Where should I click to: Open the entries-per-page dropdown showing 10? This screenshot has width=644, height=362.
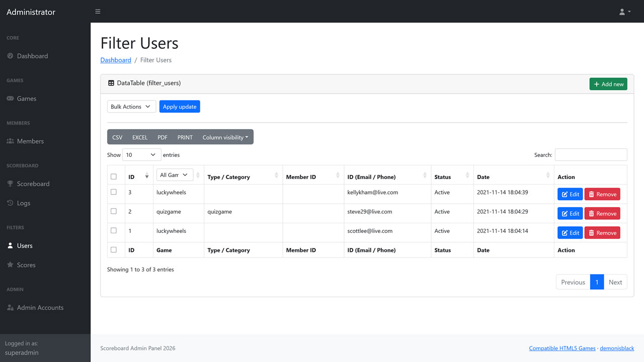coord(142,155)
